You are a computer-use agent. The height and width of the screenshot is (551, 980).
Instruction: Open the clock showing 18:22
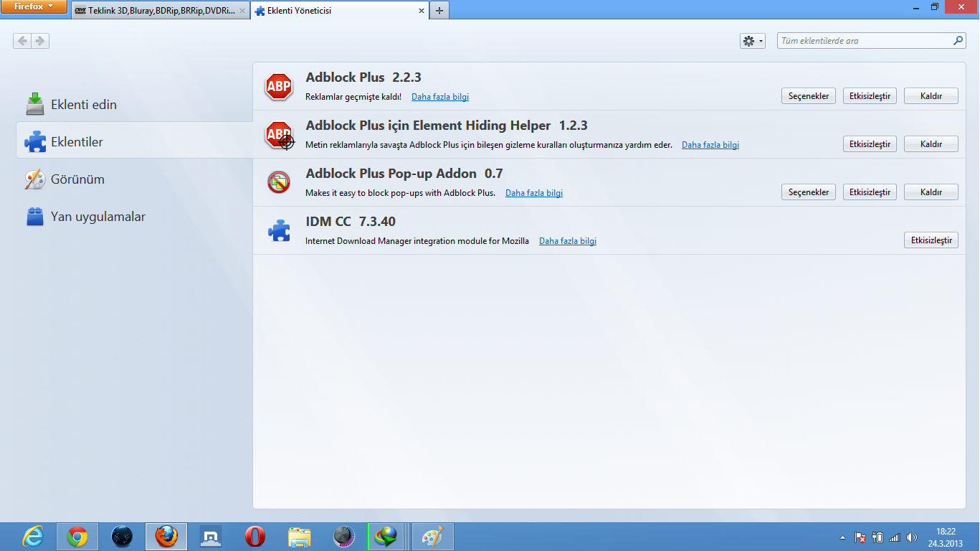[x=946, y=537]
